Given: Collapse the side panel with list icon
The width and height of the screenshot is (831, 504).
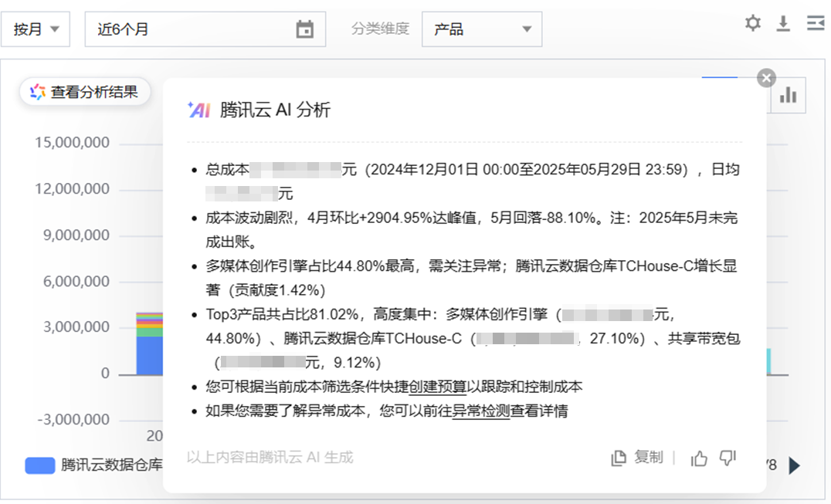Looking at the screenshot, I should point(816,23).
